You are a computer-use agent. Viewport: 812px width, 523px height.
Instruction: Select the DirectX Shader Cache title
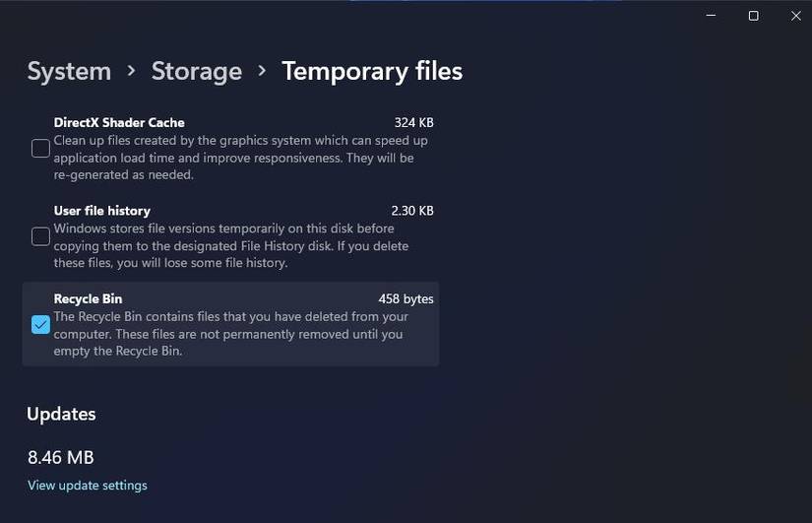tap(119, 123)
